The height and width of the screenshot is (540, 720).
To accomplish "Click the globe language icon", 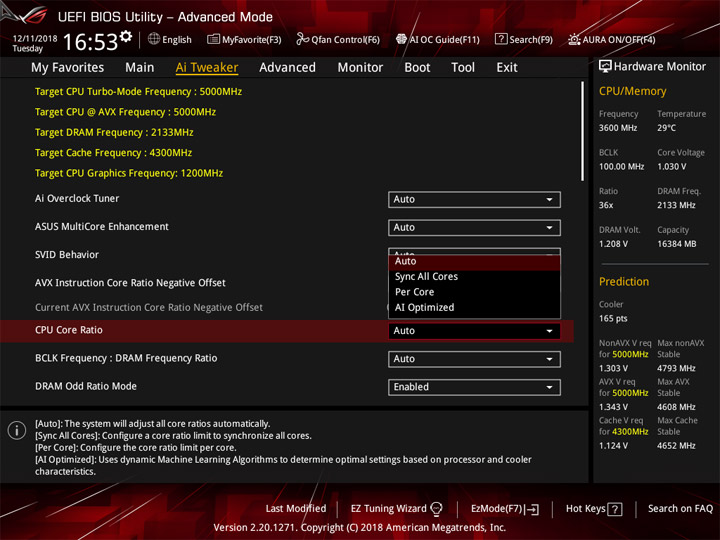I will [154, 39].
